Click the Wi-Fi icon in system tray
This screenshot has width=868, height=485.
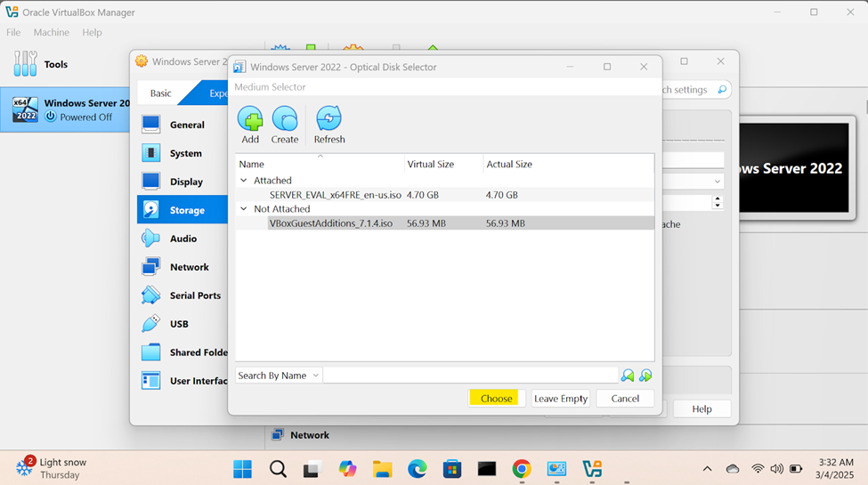tap(758, 469)
